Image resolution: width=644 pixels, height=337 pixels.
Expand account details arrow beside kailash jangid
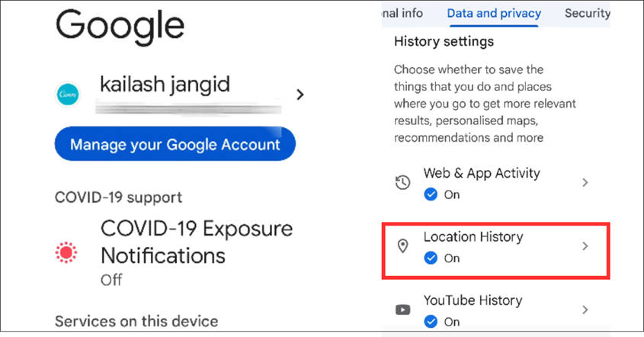point(300,95)
